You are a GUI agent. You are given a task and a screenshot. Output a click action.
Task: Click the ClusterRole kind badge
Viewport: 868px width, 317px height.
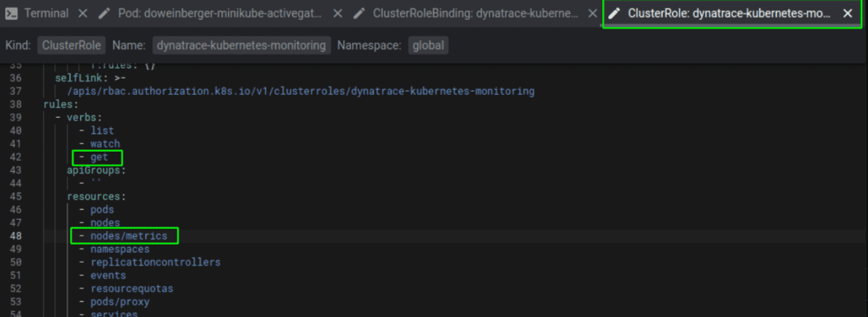point(72,46)
